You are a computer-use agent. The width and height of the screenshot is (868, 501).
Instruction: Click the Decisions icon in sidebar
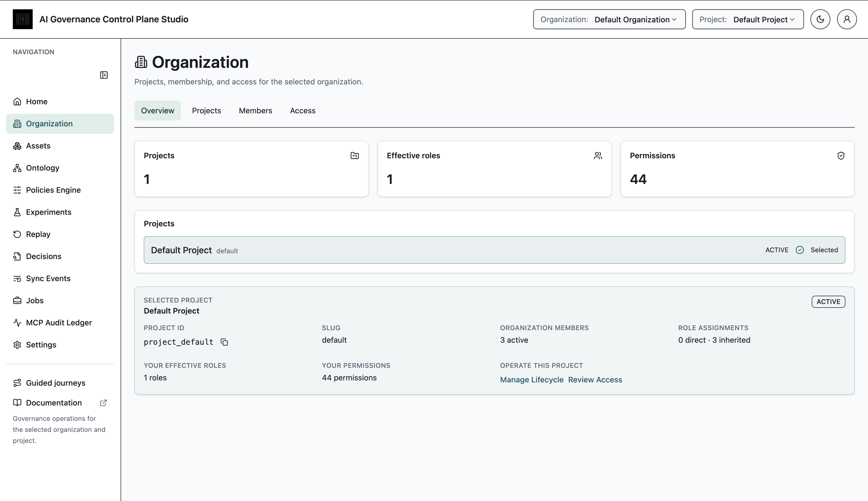pos(17,256)
